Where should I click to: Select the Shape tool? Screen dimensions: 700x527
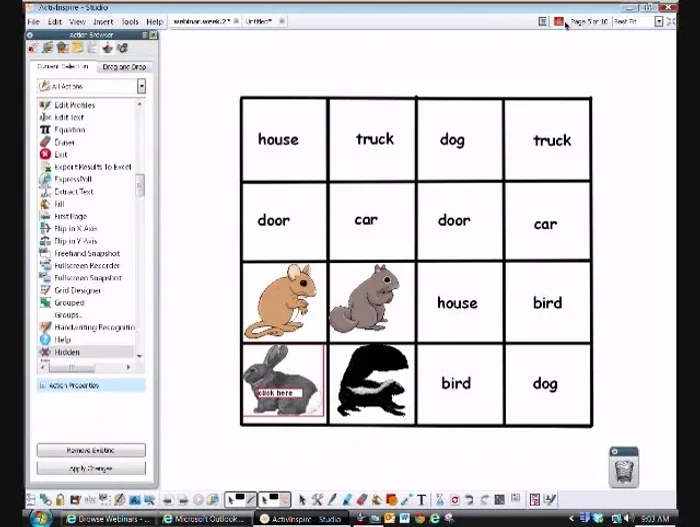tap(392, 500)
